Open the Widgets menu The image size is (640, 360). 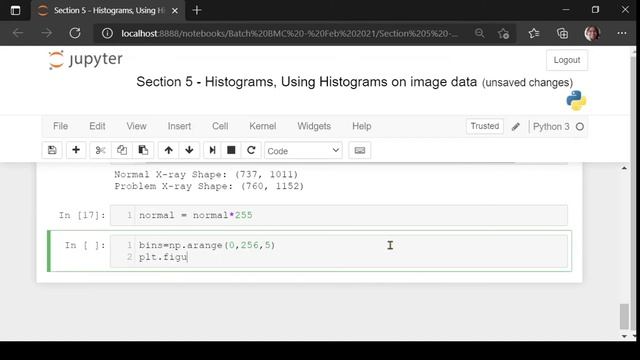pyautogui.click(x=314, y=126)
